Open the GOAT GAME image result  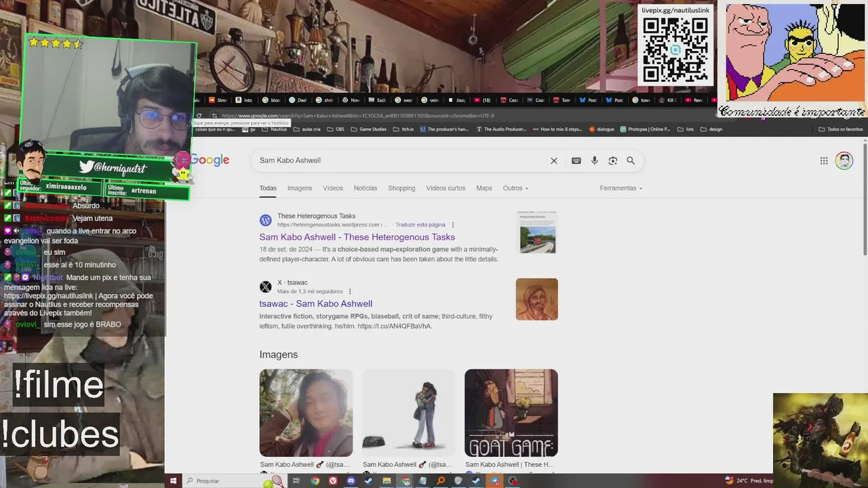pyautogui.click(x=511, y=413)
